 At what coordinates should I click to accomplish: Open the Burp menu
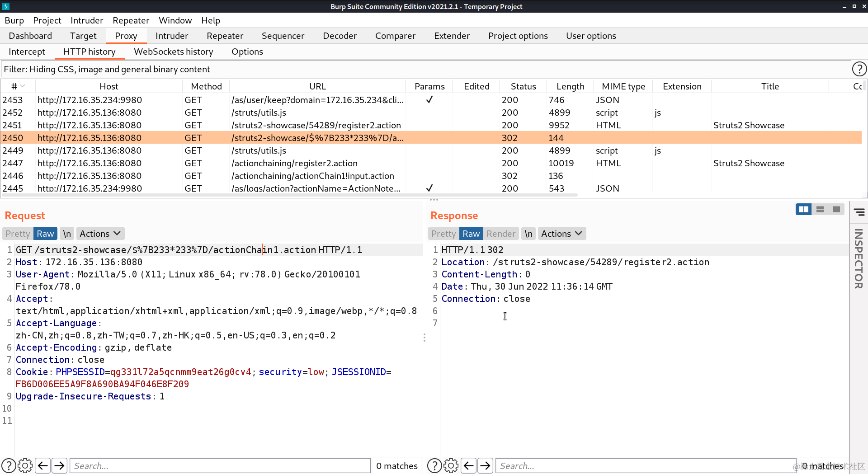(14, 20)
